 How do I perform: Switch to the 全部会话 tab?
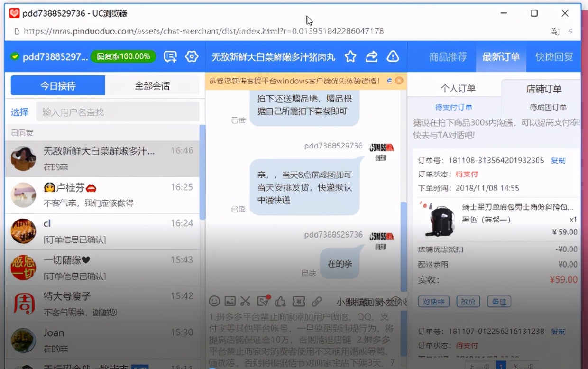pyautogui.click(x=152, y=85)
